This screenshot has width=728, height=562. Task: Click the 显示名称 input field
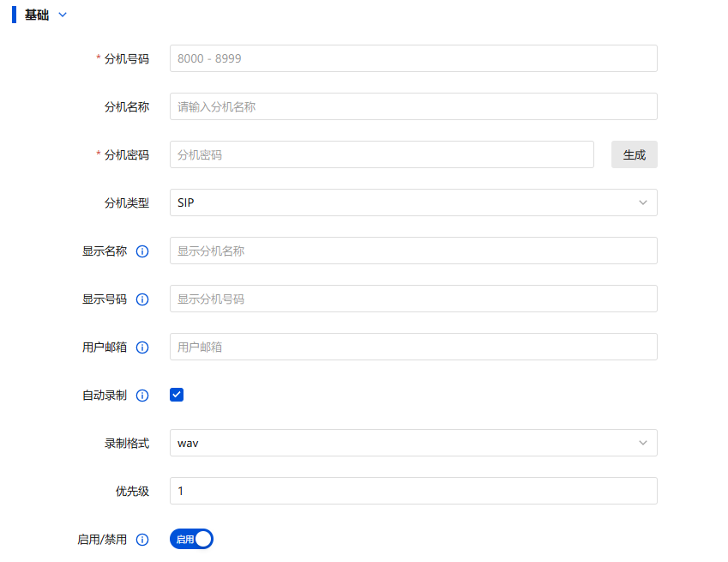(x=413, y=251)
